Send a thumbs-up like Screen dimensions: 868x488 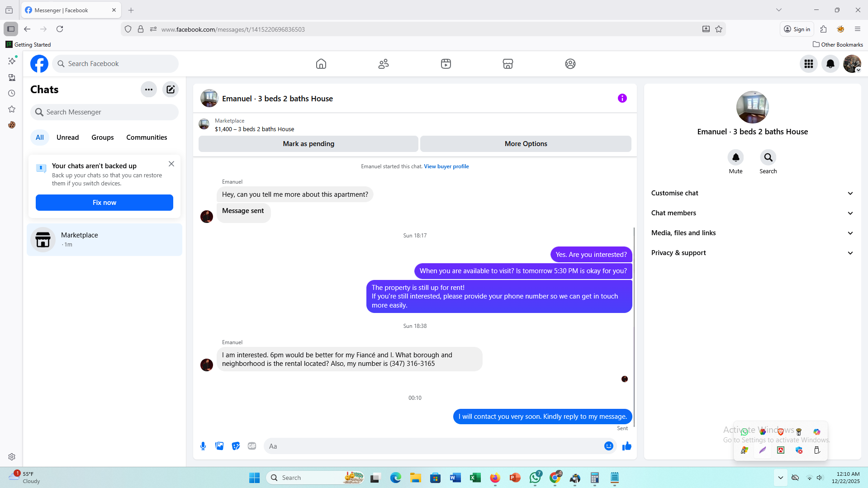(627, 446)
